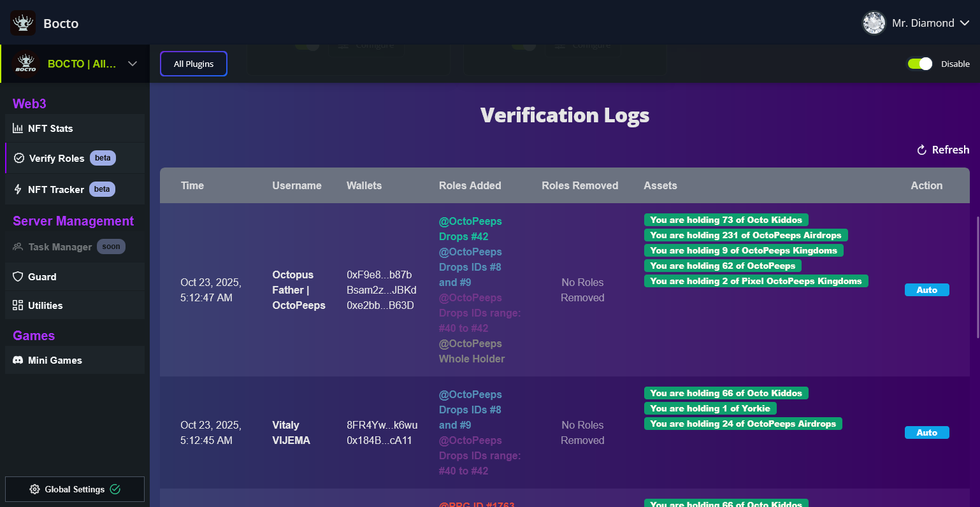Click the Utilities grid icon
Image resolution: width=980 pixels, height=507 pixels.
click(18, 305)
